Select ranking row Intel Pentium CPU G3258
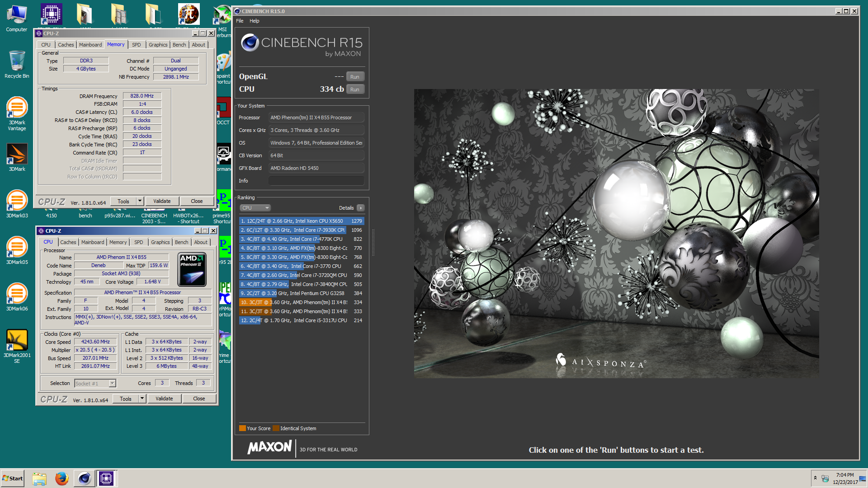 click(302, 293)
